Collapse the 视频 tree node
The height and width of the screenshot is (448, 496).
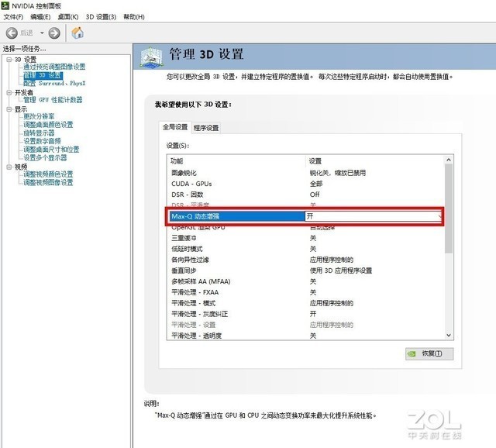9,167
